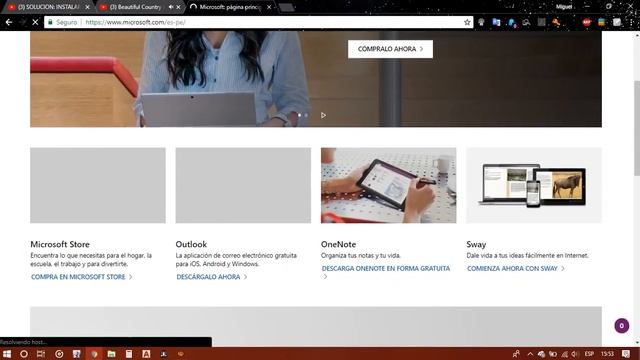Screen dimensions: 640x360
Task: Open the People icon in system tray
Action: (516, 354)
